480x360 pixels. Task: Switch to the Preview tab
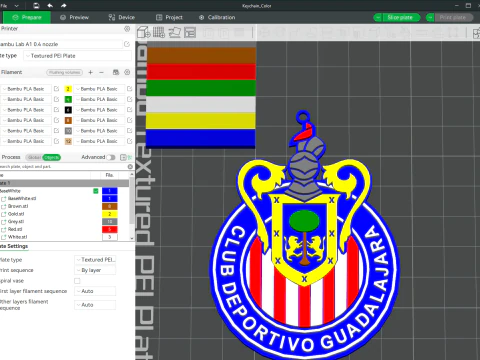[x=74, y=17]
